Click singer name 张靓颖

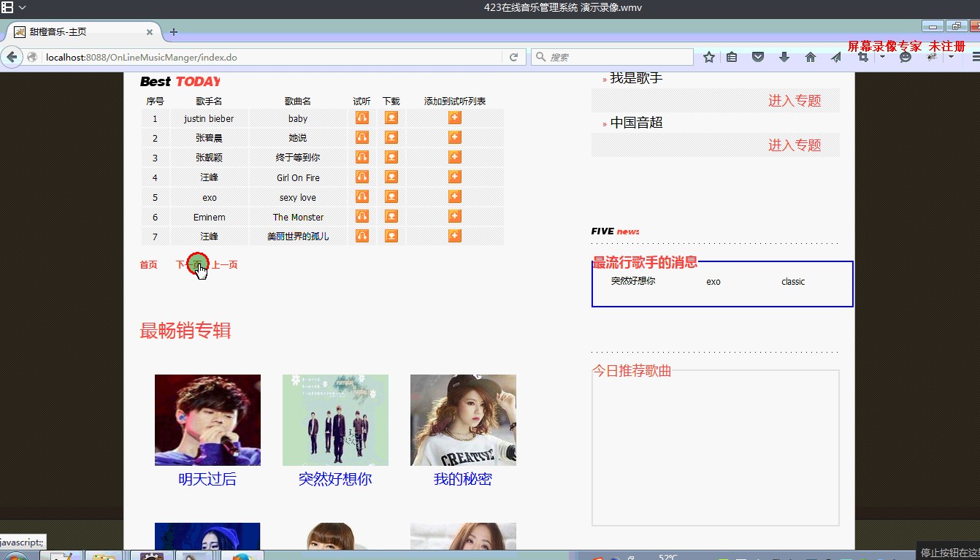point(209,158)
